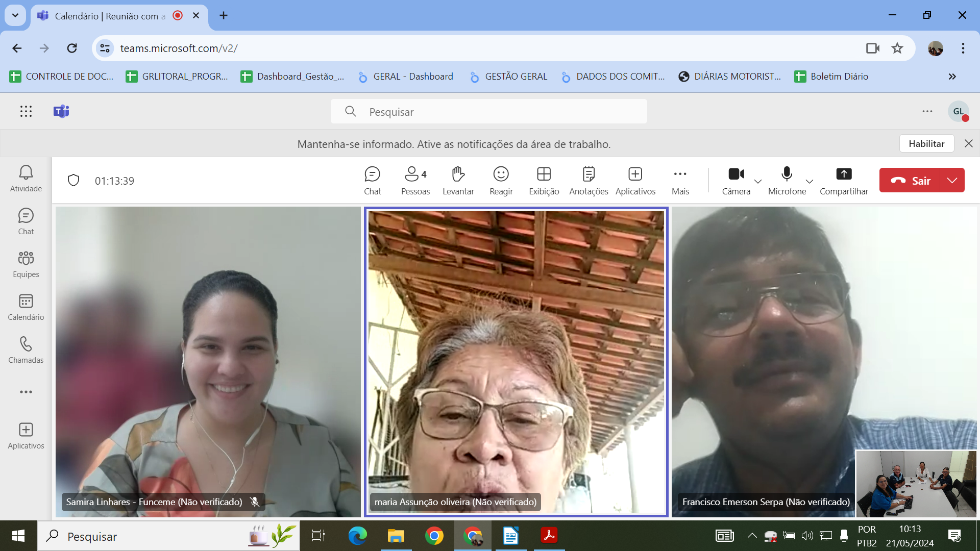980x551 pixels.
Task: Open Exibição view layout menu
Action: coord(544,181)
